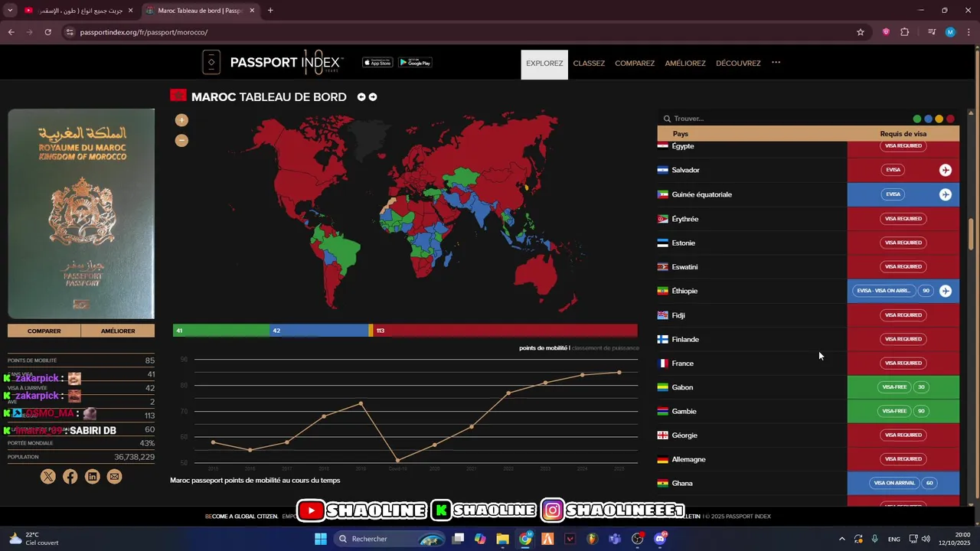Open tab search dropdown in Chrome
Screen dimensions: 980x551
tap(10, 11)
